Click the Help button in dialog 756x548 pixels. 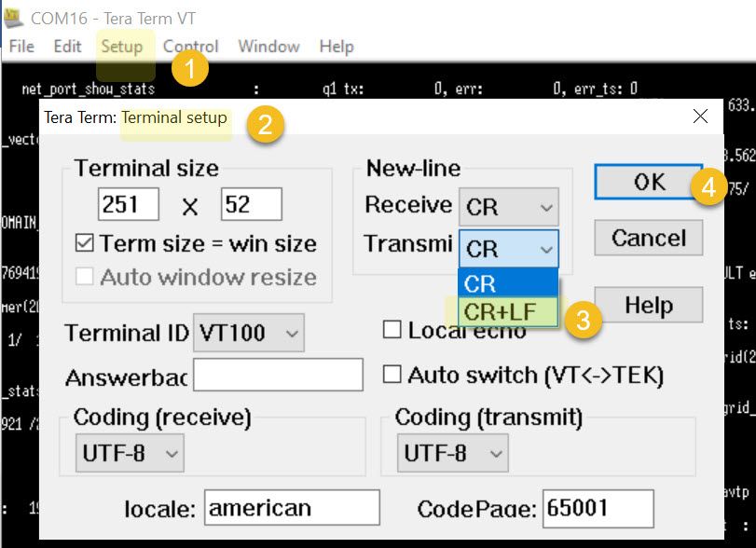point(649,305)
